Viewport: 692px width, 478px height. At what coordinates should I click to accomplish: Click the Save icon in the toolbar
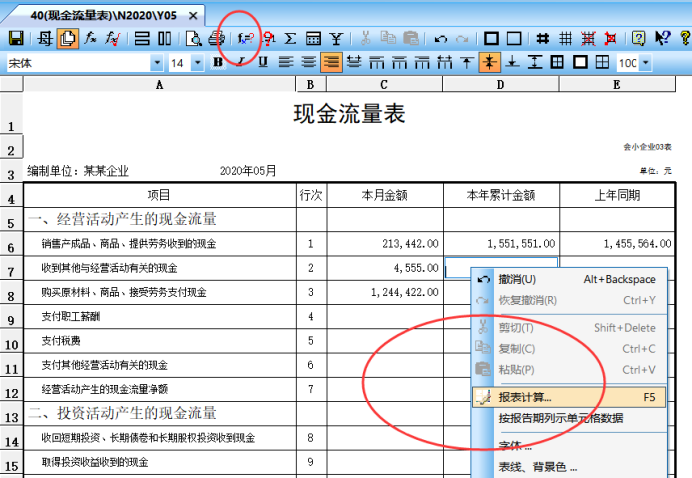pos(16,39)
